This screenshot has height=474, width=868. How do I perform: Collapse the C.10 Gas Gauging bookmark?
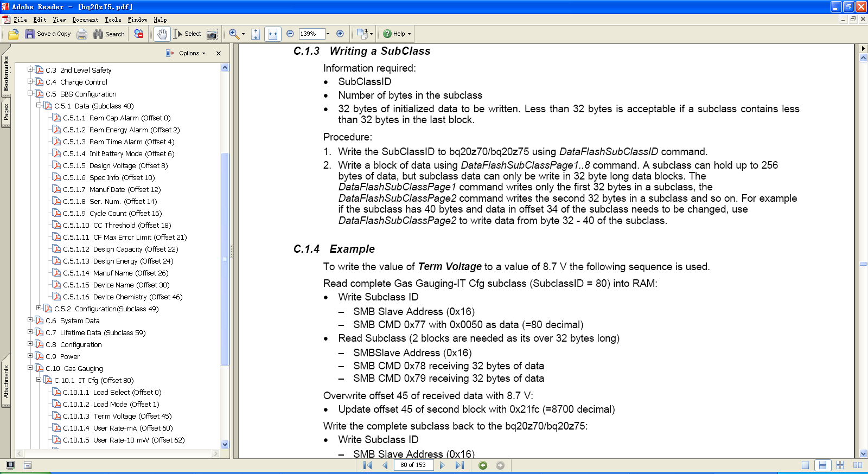click(30, 368)
